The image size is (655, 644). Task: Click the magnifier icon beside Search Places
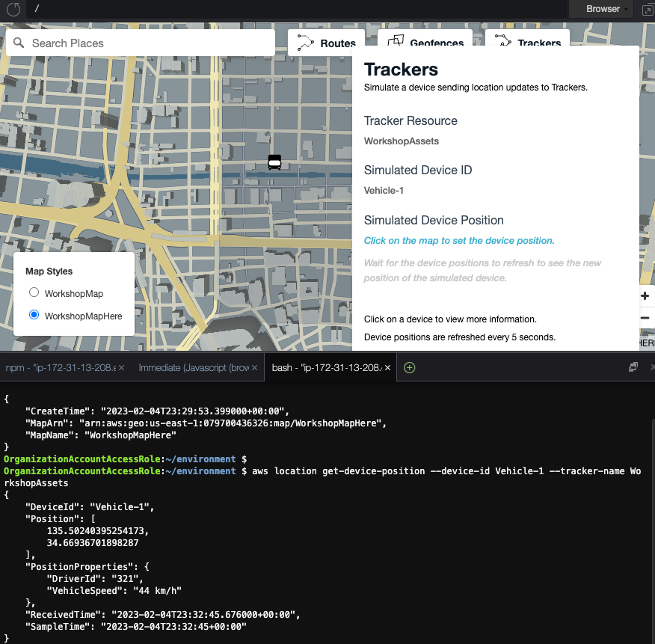pos(19,43)
